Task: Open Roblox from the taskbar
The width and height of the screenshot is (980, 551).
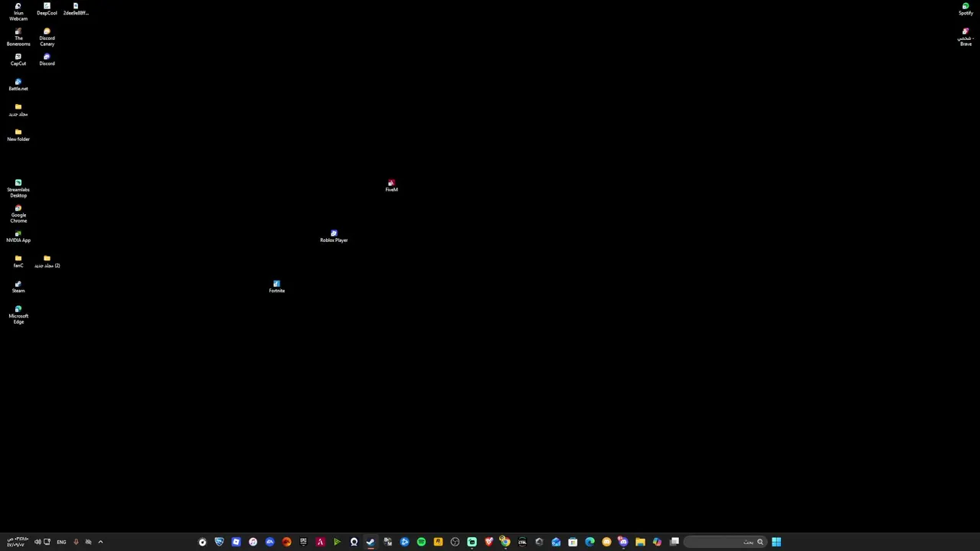Action: click(x=236, y=542)
